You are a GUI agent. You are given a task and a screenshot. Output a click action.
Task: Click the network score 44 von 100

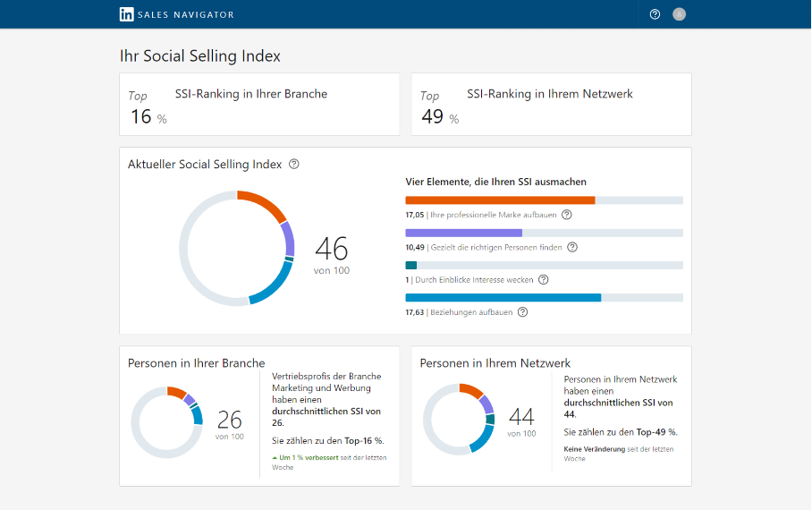click(x=521, y=422)
